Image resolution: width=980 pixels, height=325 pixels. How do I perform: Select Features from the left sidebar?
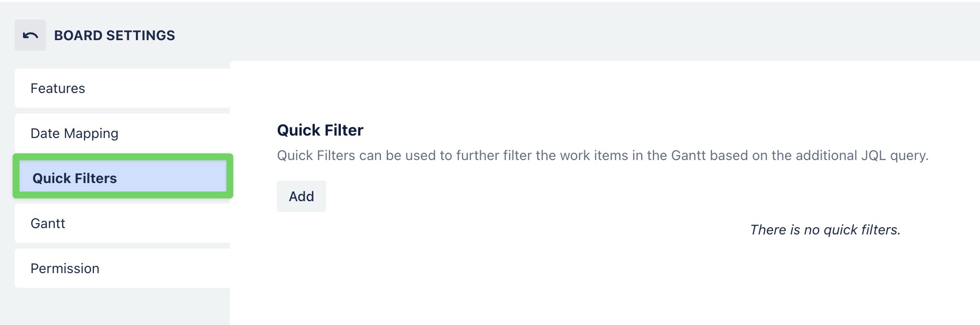58,89
